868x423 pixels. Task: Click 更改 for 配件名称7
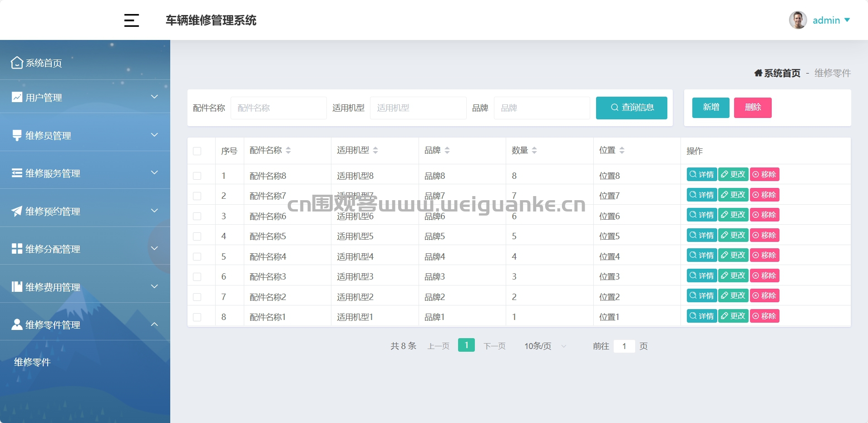[x=733, y=195]
